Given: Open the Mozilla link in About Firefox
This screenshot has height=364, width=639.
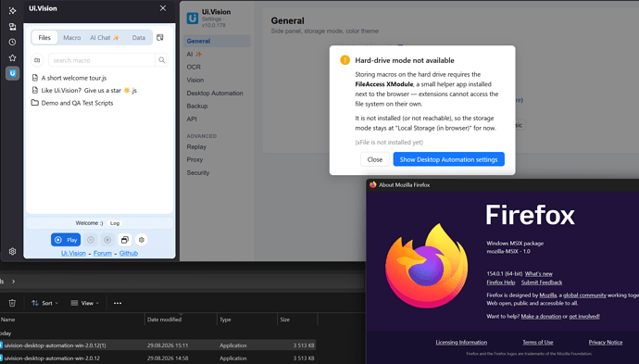Looking at the screenshot, I should [548, 295].
